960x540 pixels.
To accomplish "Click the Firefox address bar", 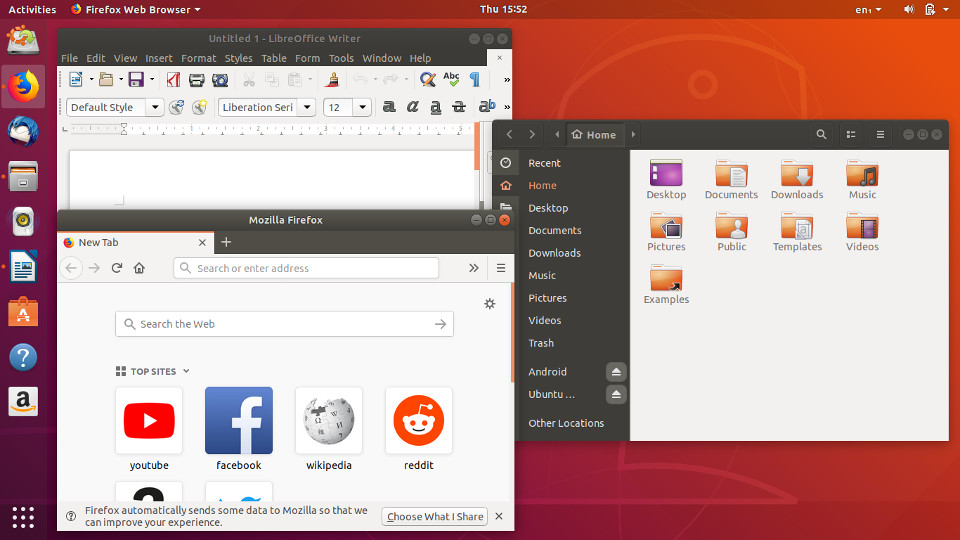I will (306, 268).
